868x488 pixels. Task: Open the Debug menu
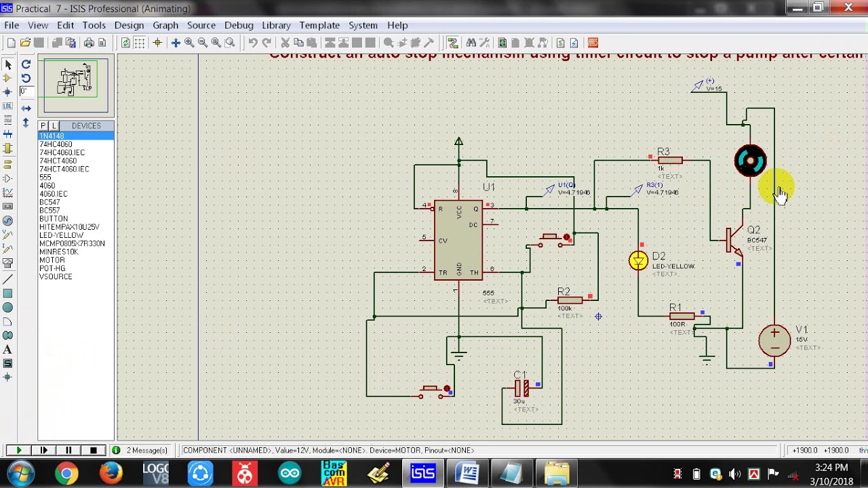pos(239,25)
